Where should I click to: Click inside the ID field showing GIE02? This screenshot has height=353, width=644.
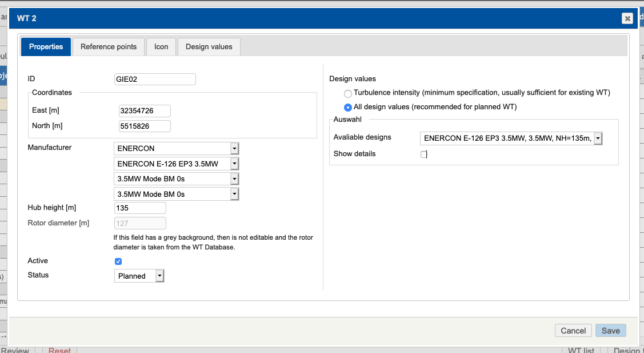coord(154,79)
